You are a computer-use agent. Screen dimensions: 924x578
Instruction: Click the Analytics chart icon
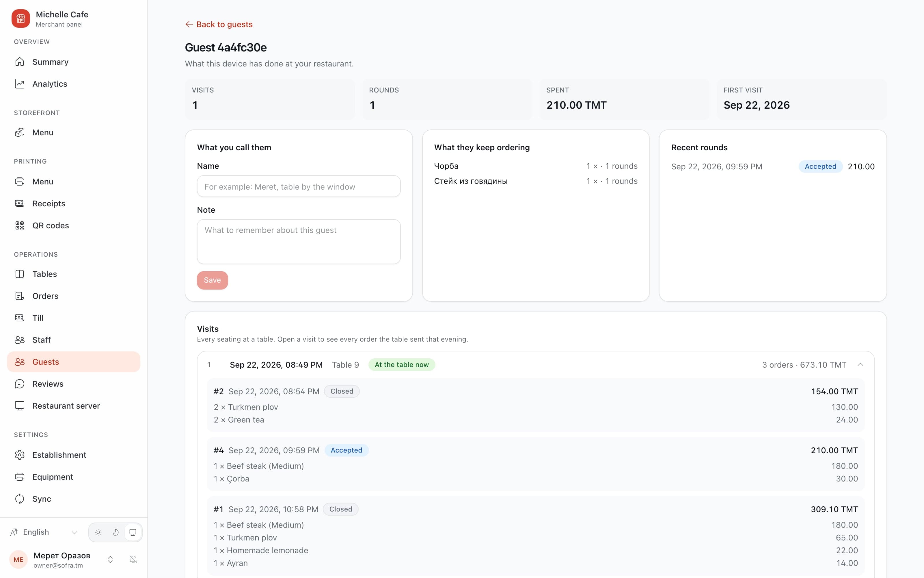19,84
